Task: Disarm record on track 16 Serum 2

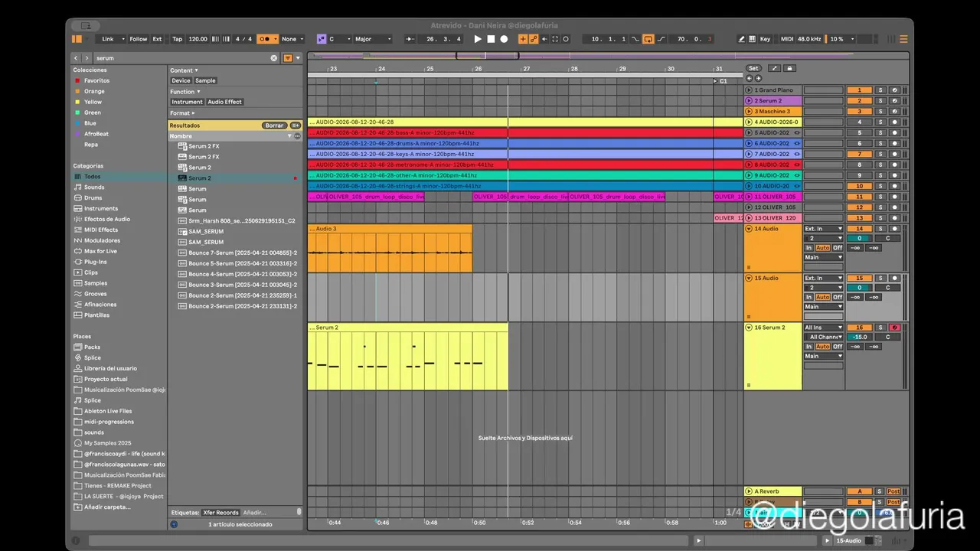Action: (x=894, y=328)
